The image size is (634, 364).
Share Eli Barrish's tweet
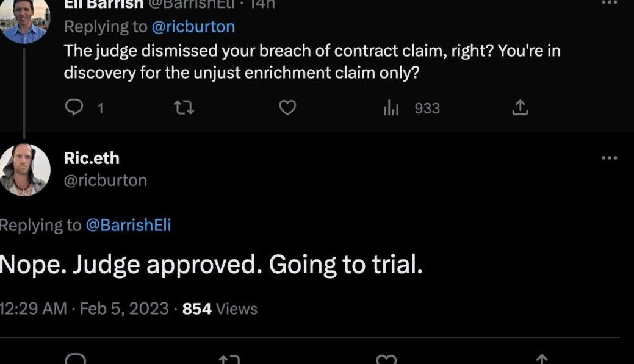point(519,108)
